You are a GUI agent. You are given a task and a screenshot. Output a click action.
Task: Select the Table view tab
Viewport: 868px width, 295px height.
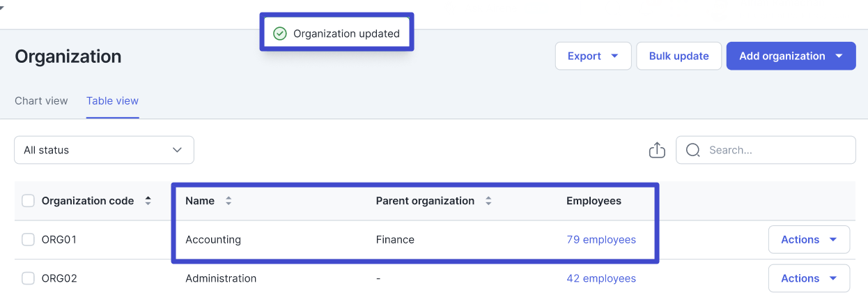coord(113,100)
